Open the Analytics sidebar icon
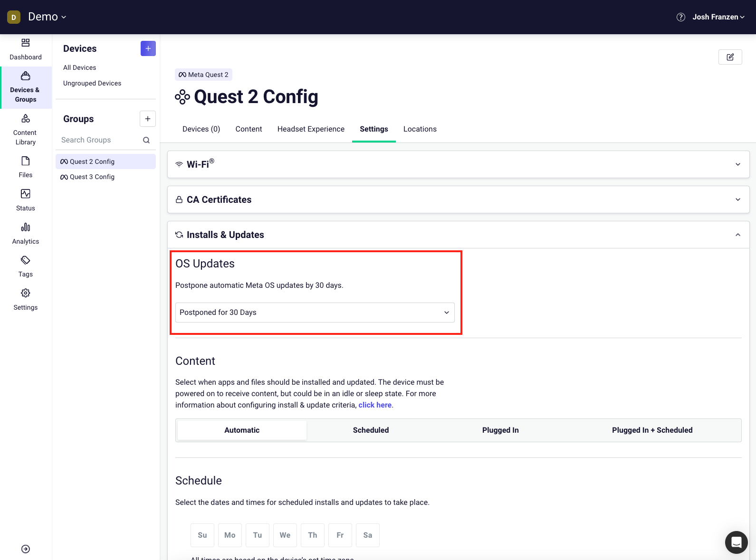The image size is (756, 560). click(26, 227)
